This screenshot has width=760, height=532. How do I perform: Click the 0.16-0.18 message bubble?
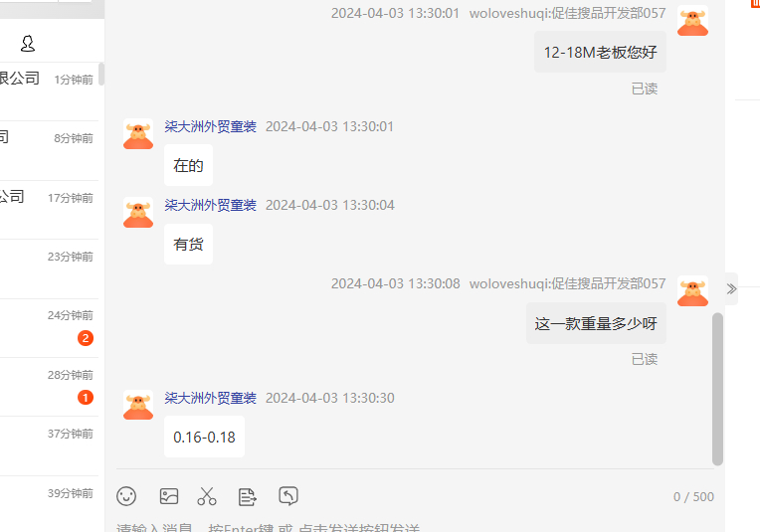[204, 437]
